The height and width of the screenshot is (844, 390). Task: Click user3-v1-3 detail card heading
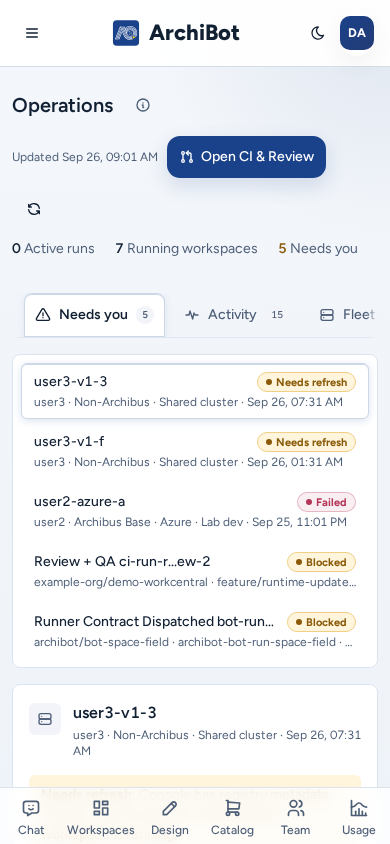coord(115,713)
